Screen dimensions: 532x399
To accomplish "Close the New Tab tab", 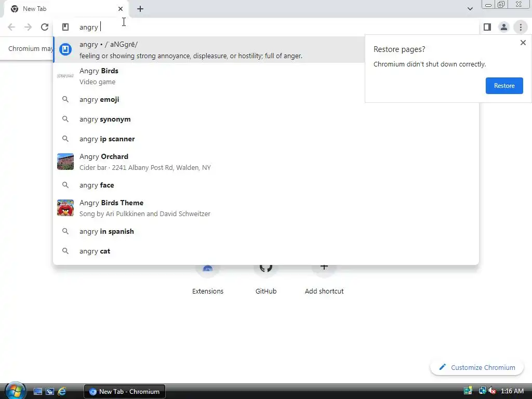I will click(121, 9).
